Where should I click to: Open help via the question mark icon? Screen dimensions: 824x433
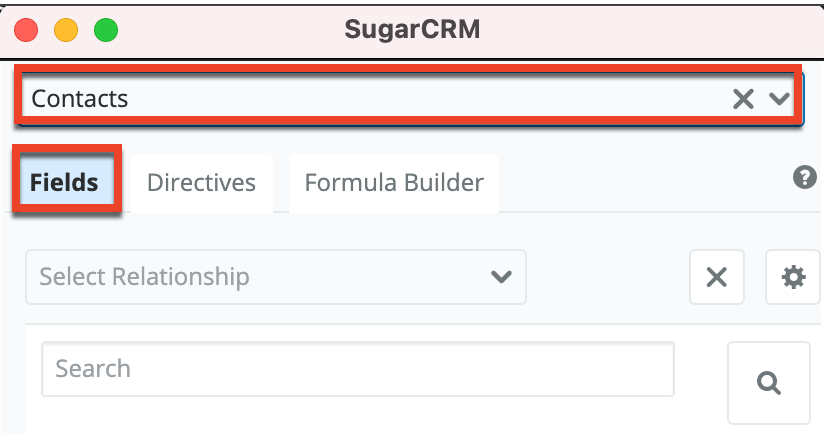pyautogui.click(x=804, y=178)
